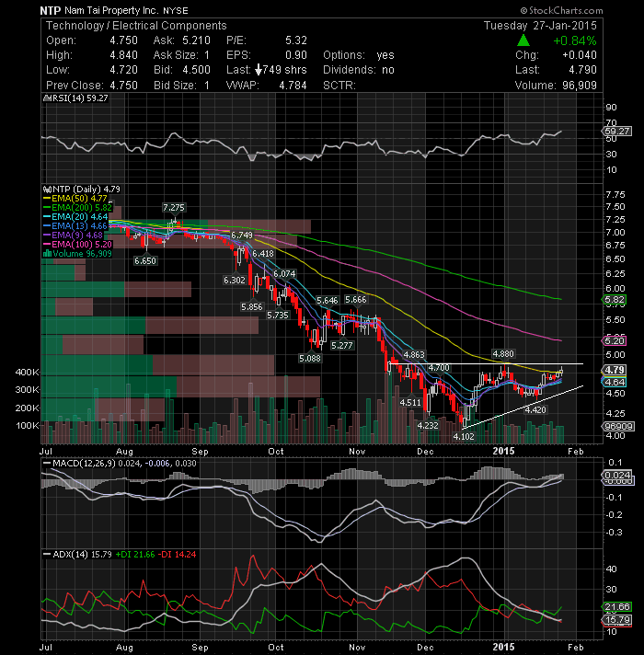
Task: Click the NTP ticker symbol in the header
Action: tap(50, 10)
